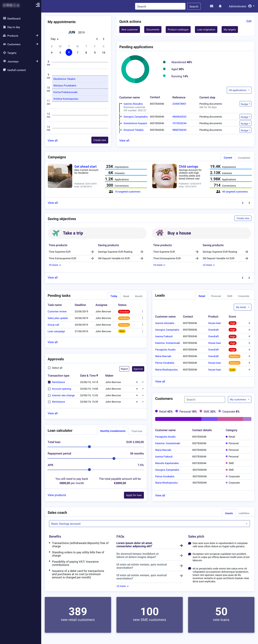The image size is (258, 644).
Task: Open Basic Savings account dropdown in Sales coach
Action: click(x=149, y=524)
